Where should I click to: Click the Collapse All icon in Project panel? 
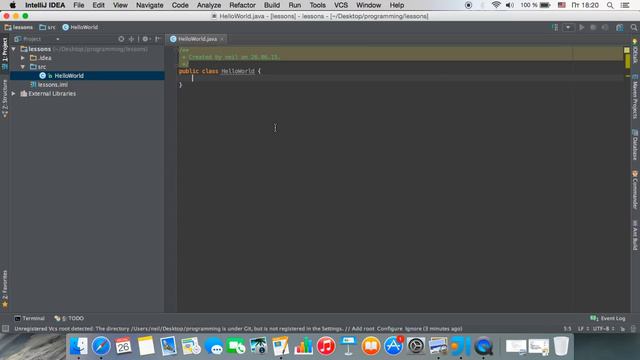click(131, 39)
